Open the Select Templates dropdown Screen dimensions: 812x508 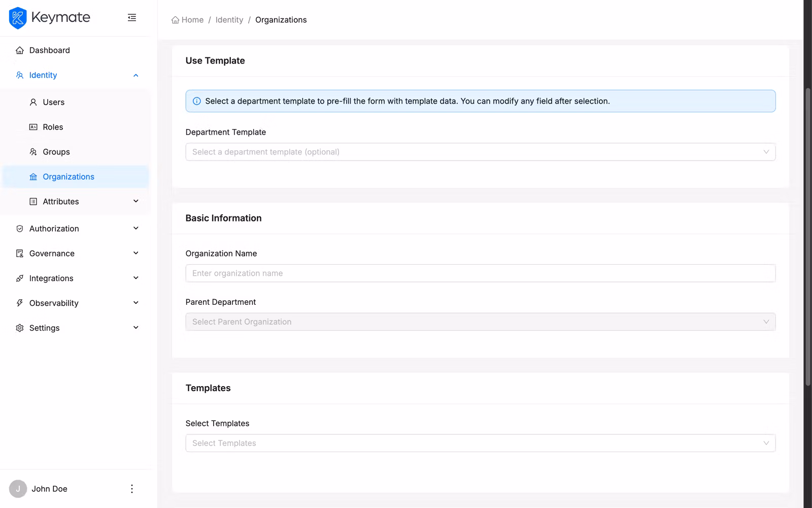pos(480,442)
